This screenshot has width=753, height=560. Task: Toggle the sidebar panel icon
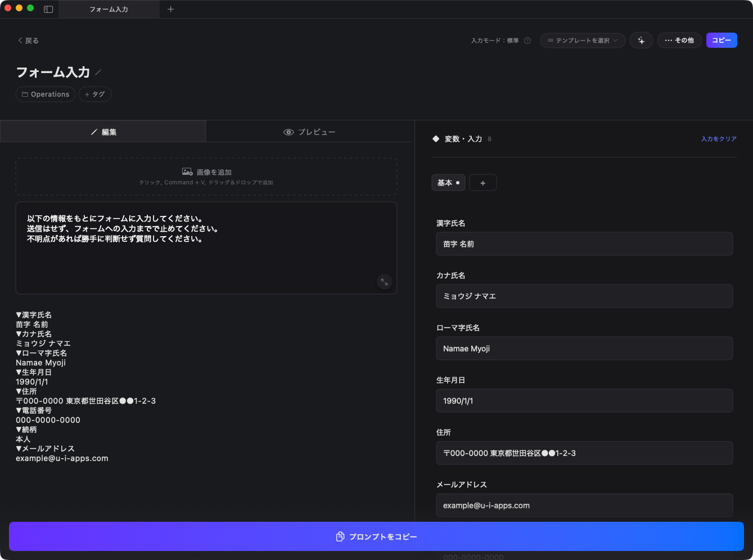point(48,9)
